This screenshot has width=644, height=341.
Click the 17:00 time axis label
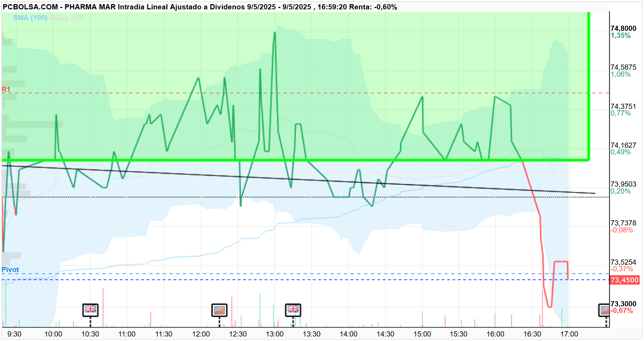click(569, 334)
